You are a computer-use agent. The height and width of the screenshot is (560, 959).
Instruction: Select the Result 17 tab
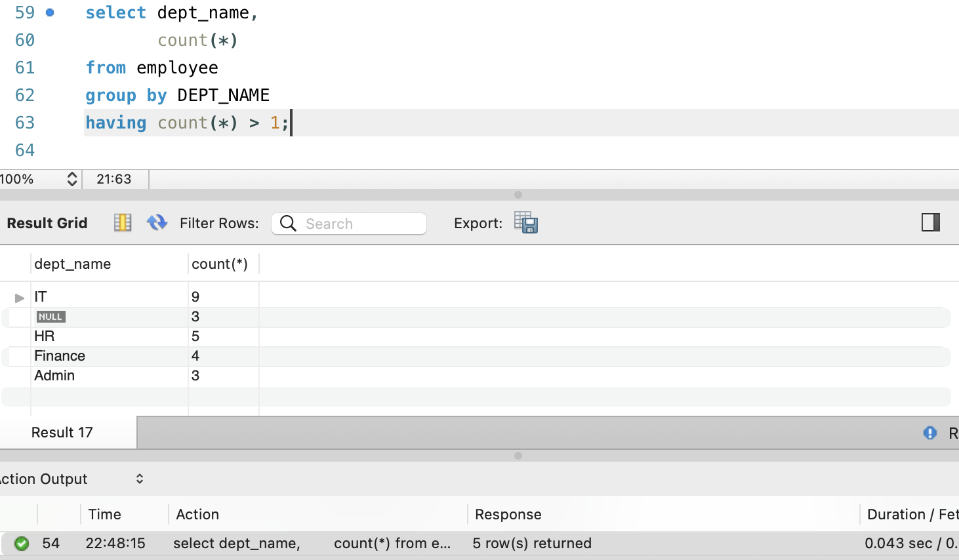pos(62,433)
